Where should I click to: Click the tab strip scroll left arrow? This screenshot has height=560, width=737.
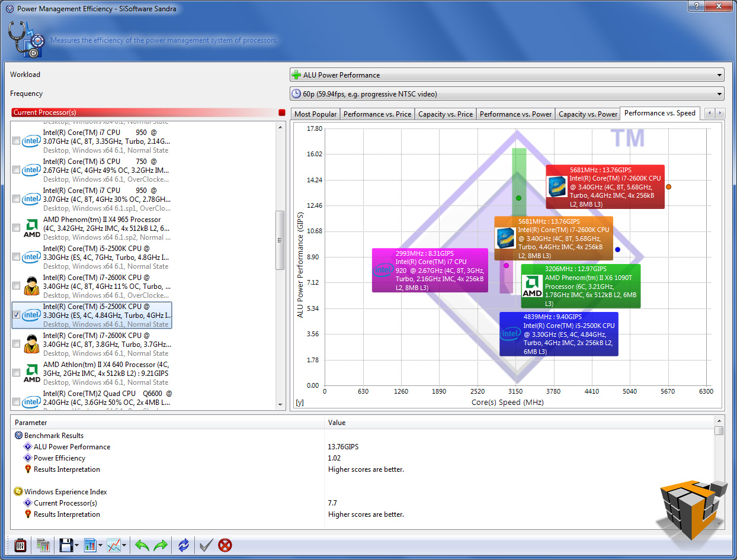click(710, 114)
